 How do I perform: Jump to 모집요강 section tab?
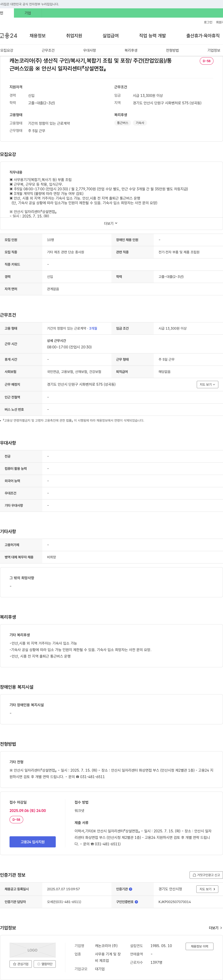click(7, 50)
